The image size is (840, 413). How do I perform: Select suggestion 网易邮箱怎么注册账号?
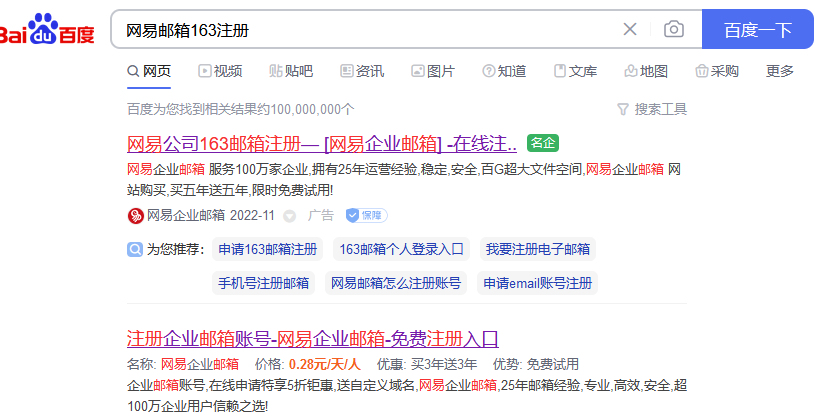(x=396, y=283)
